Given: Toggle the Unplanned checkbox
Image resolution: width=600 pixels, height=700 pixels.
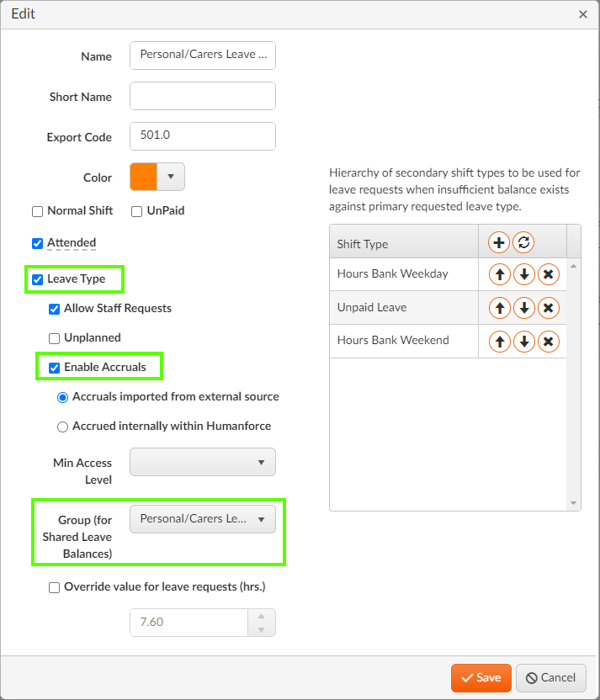Looking at the screenshot, I should click(54, 338).
